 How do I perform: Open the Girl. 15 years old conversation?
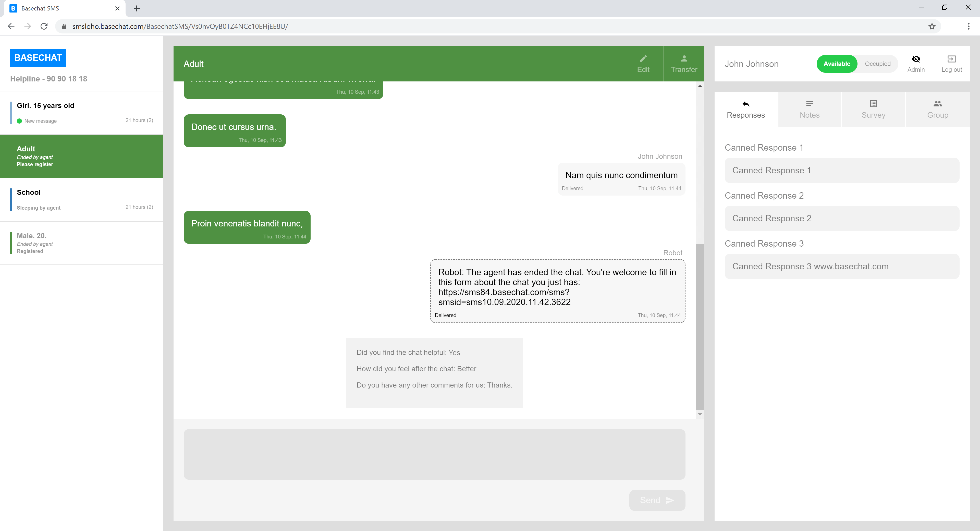pyautogui.click(x=81, y=113)
